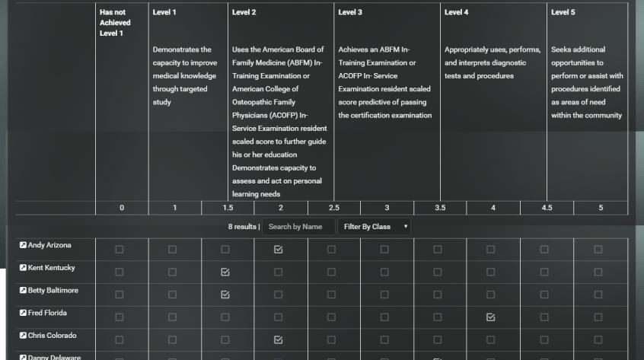Check Fred Florida's score 1 checkbox
This screenshot has width=644, height=360.
point(172,317)
